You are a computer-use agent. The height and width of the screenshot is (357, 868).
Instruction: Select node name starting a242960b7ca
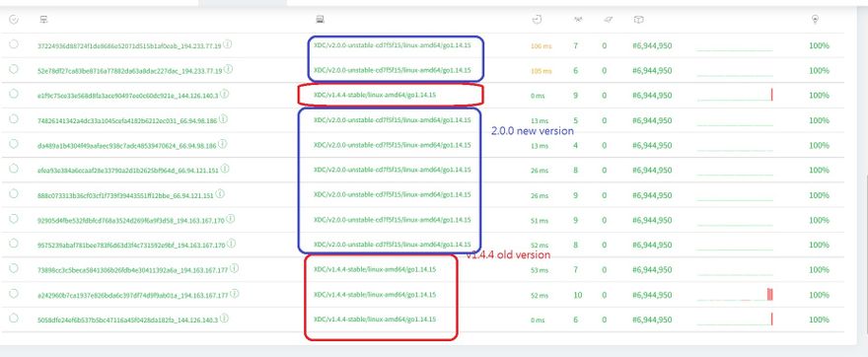pos(133,295)
